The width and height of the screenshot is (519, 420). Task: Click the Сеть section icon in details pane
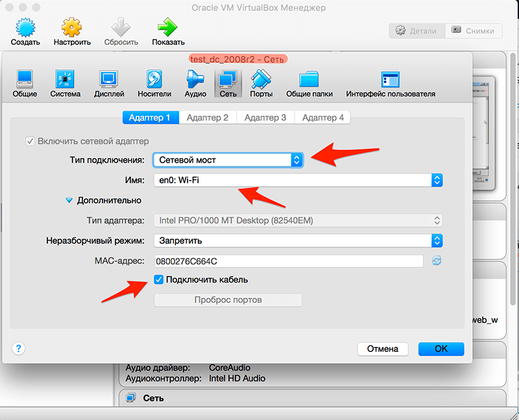point(131,397)
